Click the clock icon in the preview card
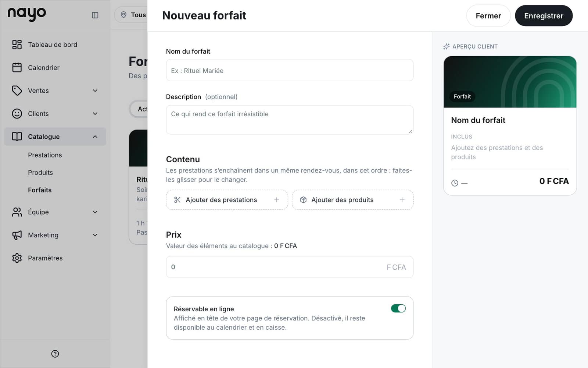The width and height of the screenshot is (588, 368). click(x=455, y=183)
